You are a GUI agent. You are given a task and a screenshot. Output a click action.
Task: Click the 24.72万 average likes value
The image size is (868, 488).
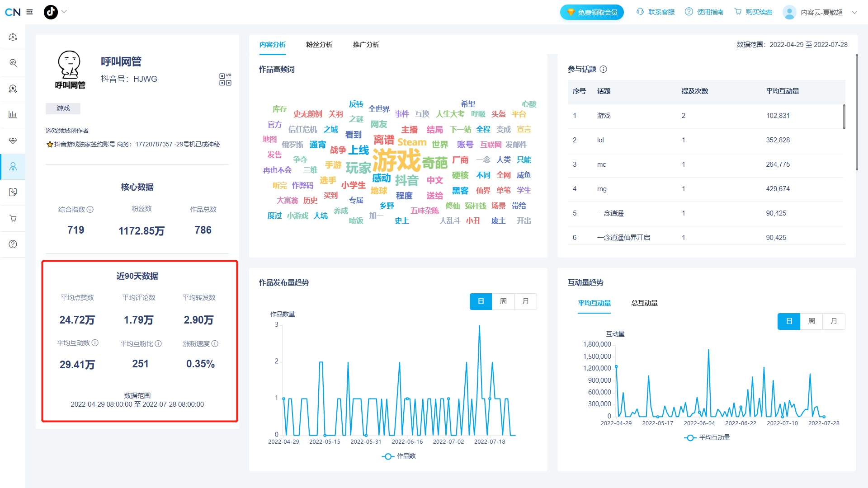(x=77, y=320)
